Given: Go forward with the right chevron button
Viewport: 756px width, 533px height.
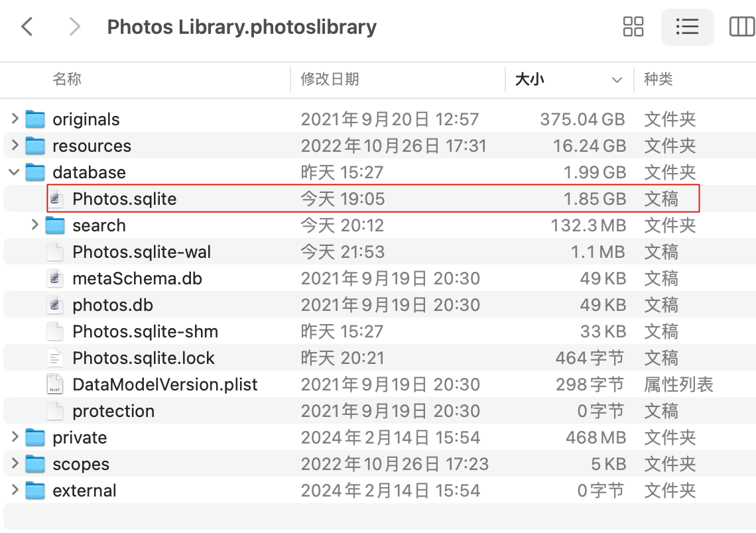Looking at the screenshot, I should point(74,27).
